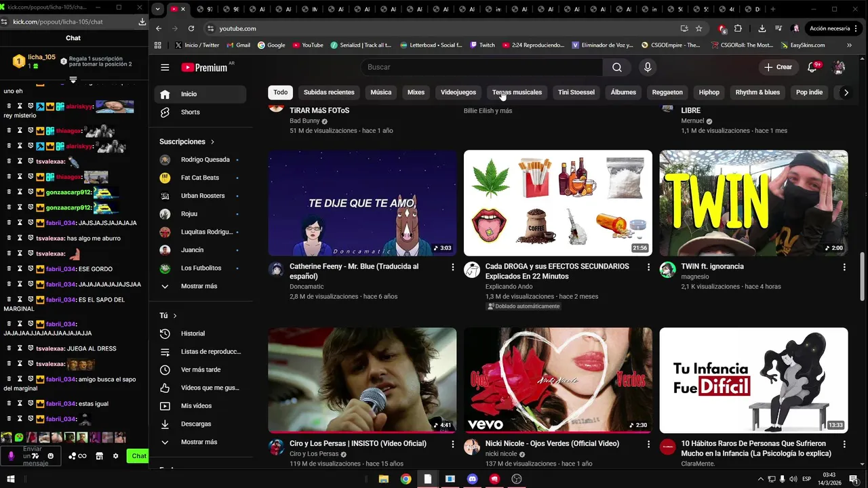Open Ciro y los Persas INSISTO thumbnail
Viewport: 868px width, 488px height.
362,380
